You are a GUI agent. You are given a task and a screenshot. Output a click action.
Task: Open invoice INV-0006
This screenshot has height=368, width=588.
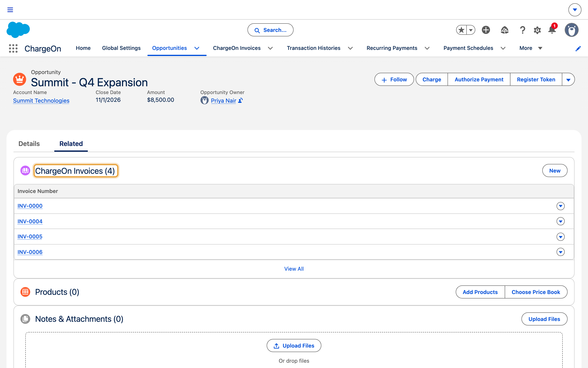pyautogui.click(x=30, y=252)
